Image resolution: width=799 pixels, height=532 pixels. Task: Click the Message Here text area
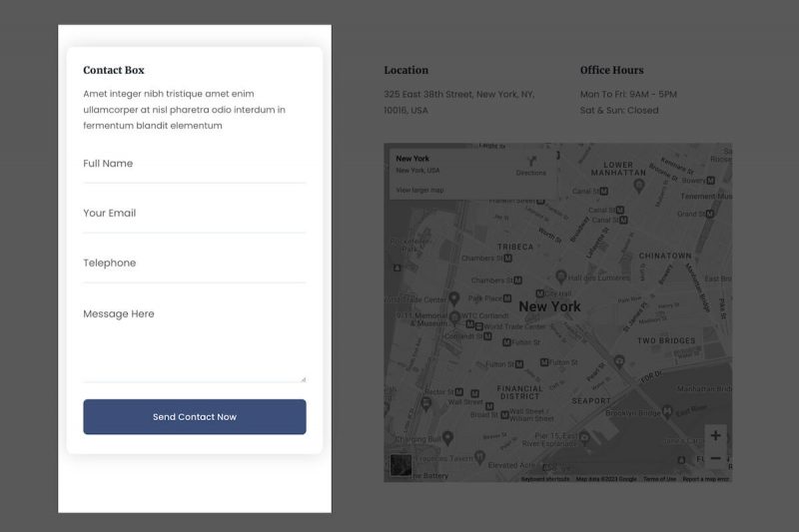pos(194,339)
